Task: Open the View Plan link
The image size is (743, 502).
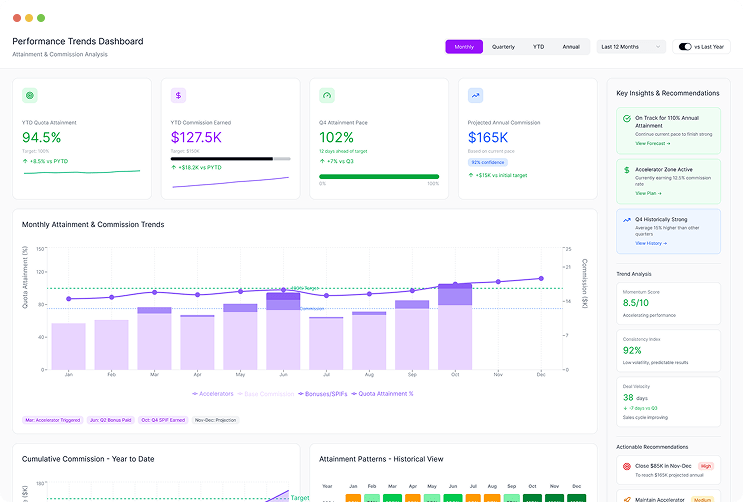Action: coord(649,194)
